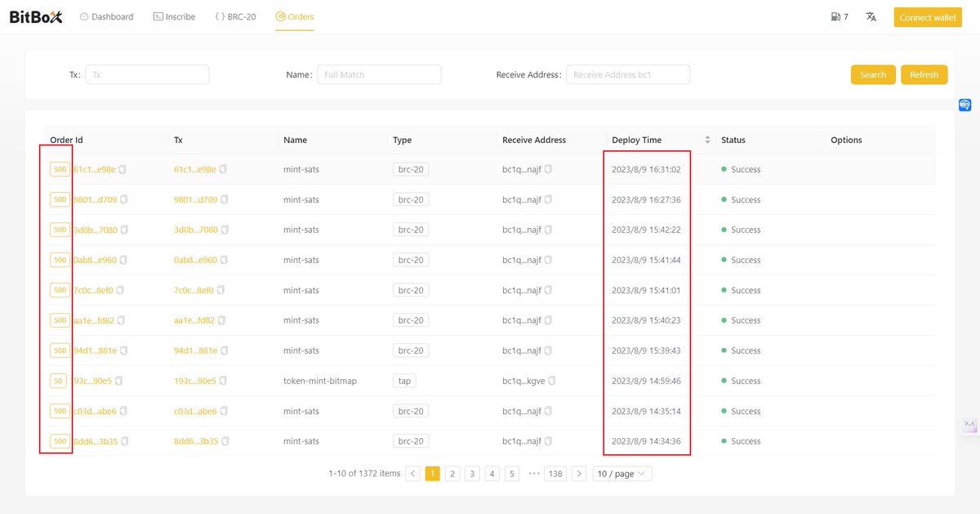The width and height of the screenshot is (980, 514).
Task: Go to page 4
Action: [x=492, y=474]
